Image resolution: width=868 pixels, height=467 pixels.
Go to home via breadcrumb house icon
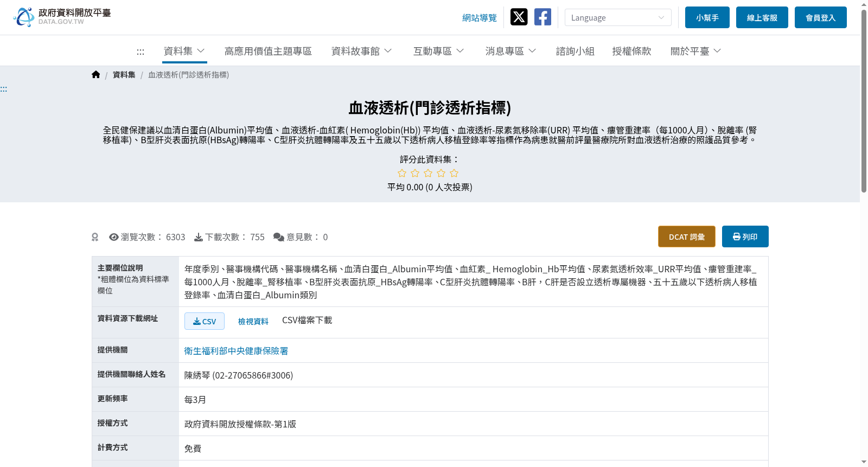coord(96,75)
